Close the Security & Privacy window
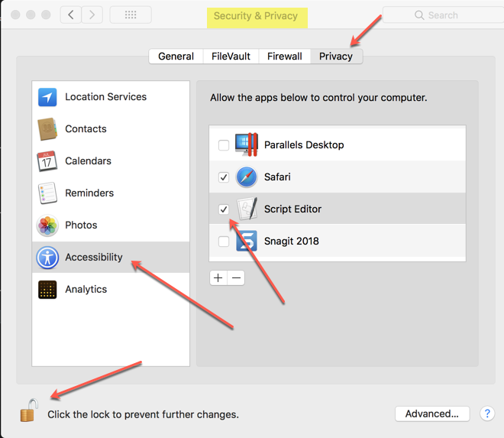This screenshot has height=438, width=504. coord(15,15)
